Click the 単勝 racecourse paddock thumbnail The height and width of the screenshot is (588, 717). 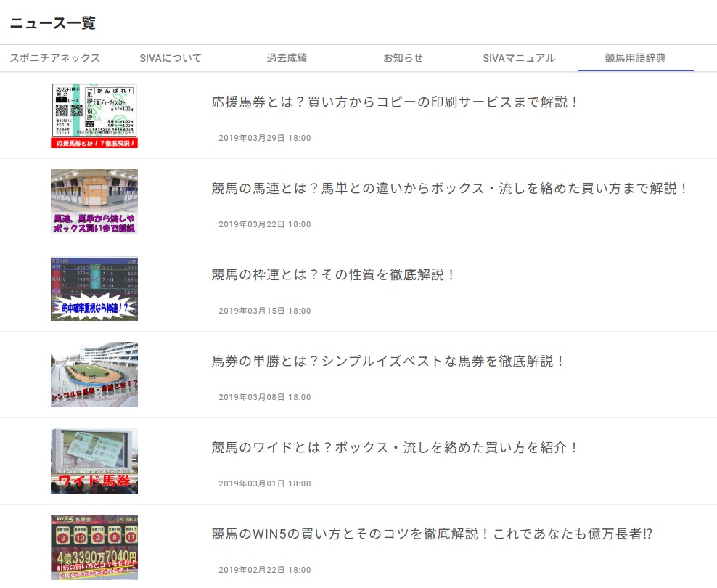pyautogui.click(x=94, y=375)
